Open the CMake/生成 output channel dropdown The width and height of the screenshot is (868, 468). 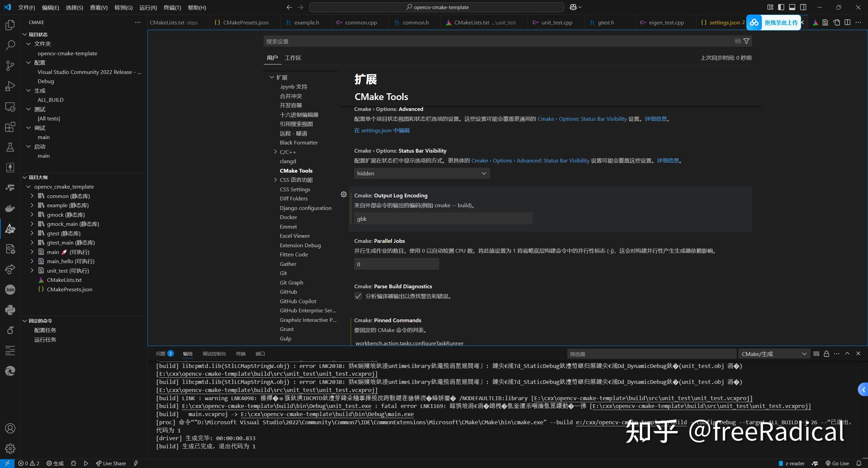click(774, 354)
